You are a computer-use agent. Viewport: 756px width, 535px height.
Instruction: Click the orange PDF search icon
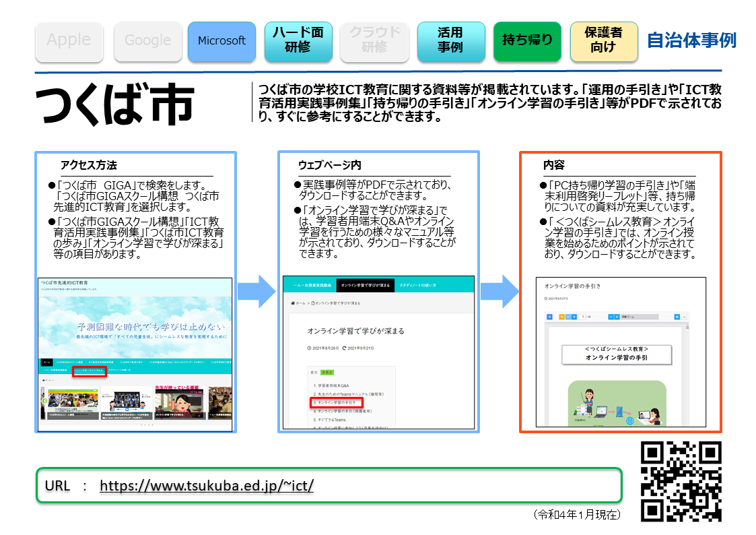[561, 317]
